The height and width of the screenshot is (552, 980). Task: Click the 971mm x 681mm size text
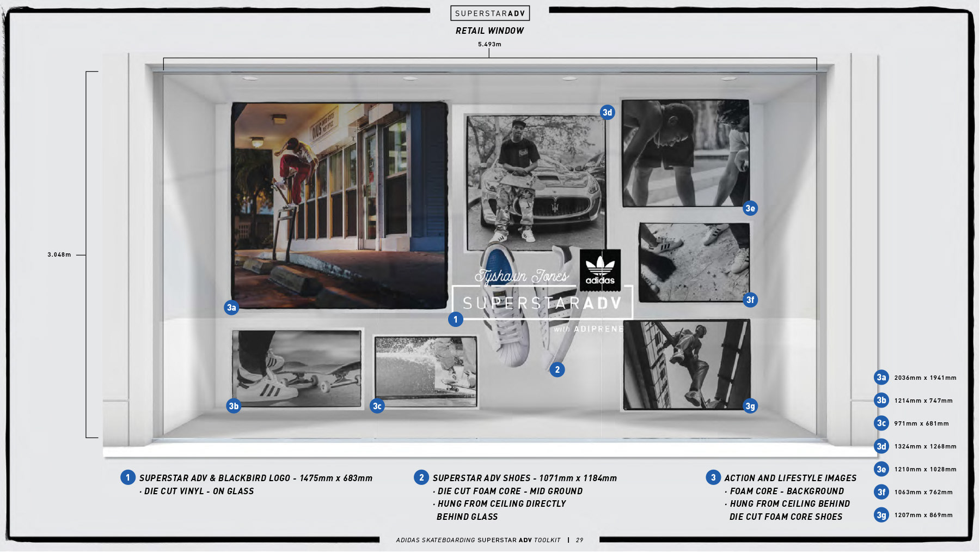click(921, 423)
